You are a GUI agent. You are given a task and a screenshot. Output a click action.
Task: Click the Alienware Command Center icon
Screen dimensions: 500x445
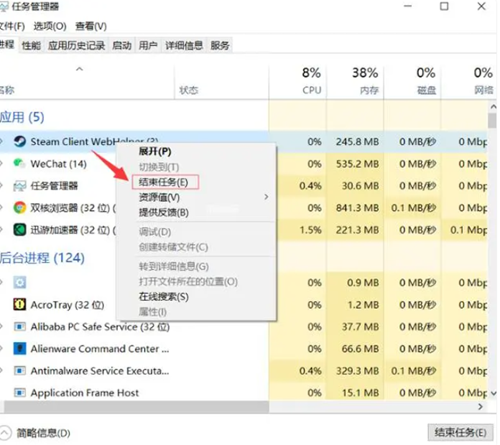pyautogui.click(x=20, y=349)
